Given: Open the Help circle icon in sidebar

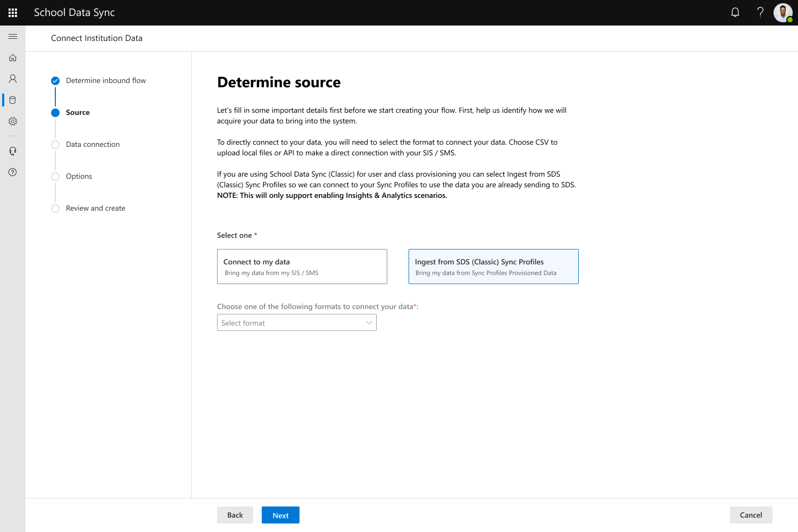Looking at the screenshot, I should tap(13, 172).
